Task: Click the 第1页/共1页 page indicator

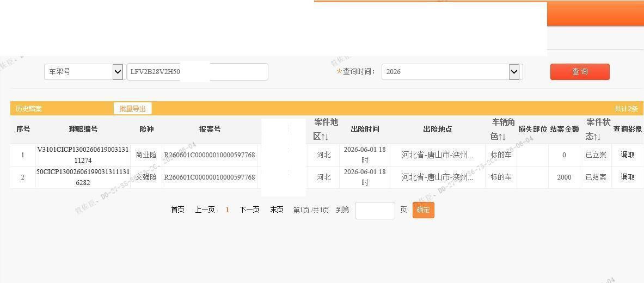Action: (311, 210)
